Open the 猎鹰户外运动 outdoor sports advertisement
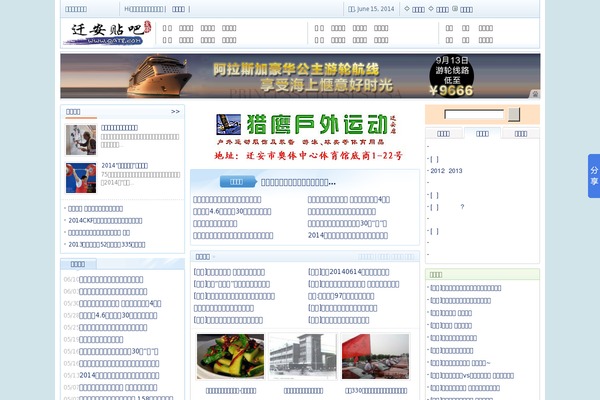The height and width of the screenshot is (400, 600). (x=306, y=136)
